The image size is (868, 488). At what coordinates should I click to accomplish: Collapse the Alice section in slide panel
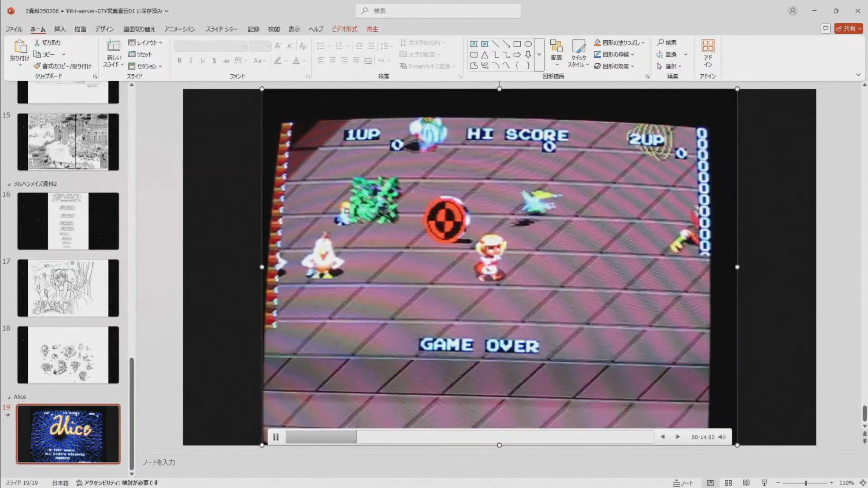coord(9,397)
